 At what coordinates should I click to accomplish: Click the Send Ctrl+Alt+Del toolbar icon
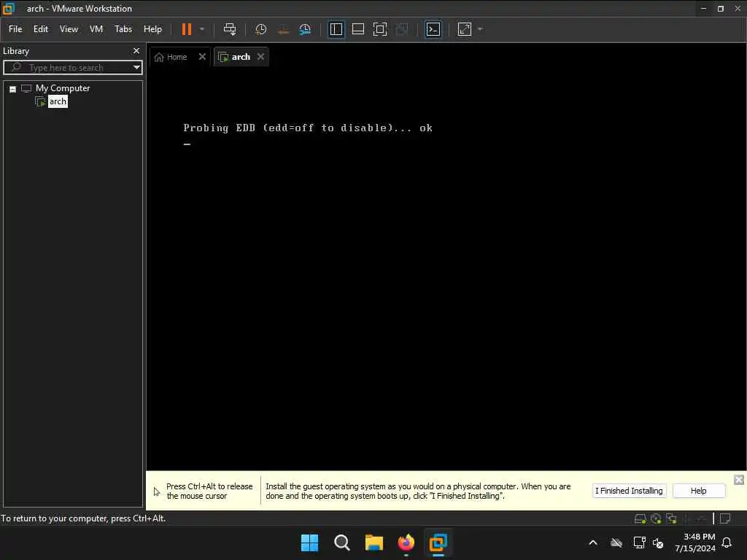(x=230, y=29)
